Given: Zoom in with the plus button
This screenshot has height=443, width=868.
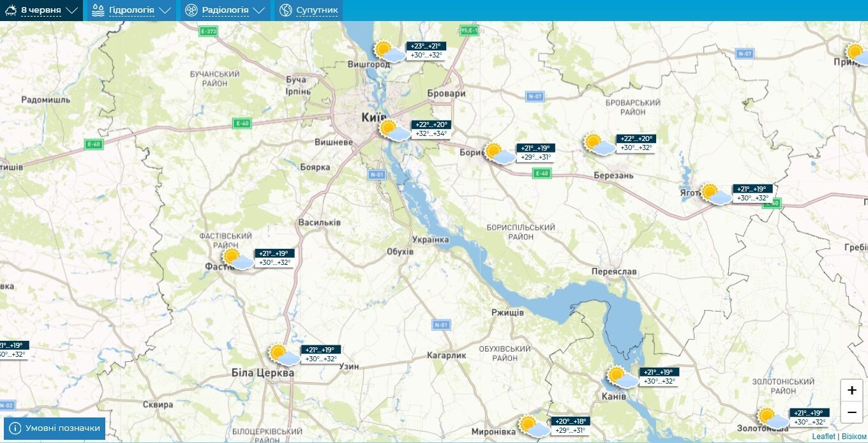Looking at the screenshot, I should tap(851, 390).
